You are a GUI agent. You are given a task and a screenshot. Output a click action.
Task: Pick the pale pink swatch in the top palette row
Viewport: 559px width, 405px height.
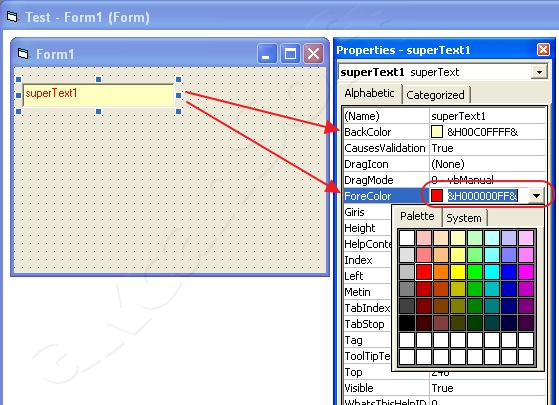(x=424, y=238)
